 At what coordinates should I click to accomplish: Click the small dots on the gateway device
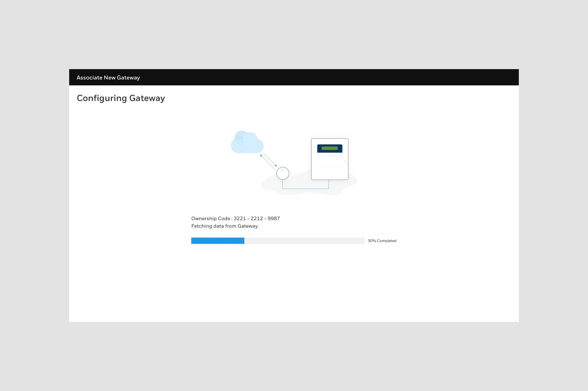pos(283,170)
